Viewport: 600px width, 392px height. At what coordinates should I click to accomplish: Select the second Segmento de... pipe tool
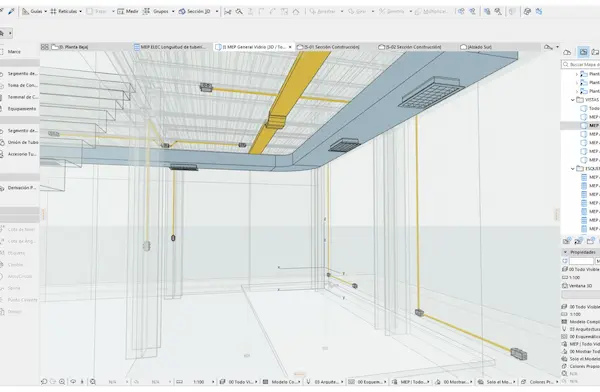(x=19, y=131)
